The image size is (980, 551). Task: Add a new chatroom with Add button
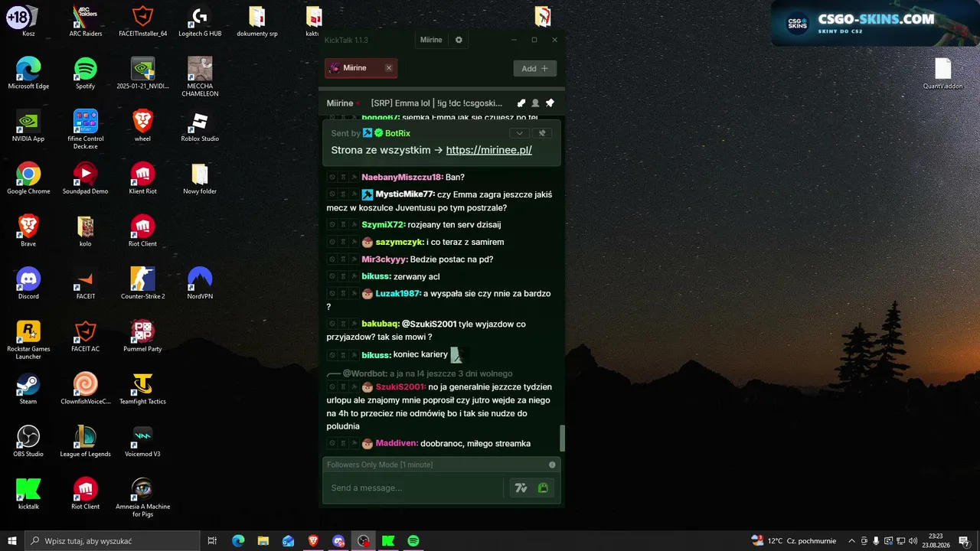pos(534,68)
